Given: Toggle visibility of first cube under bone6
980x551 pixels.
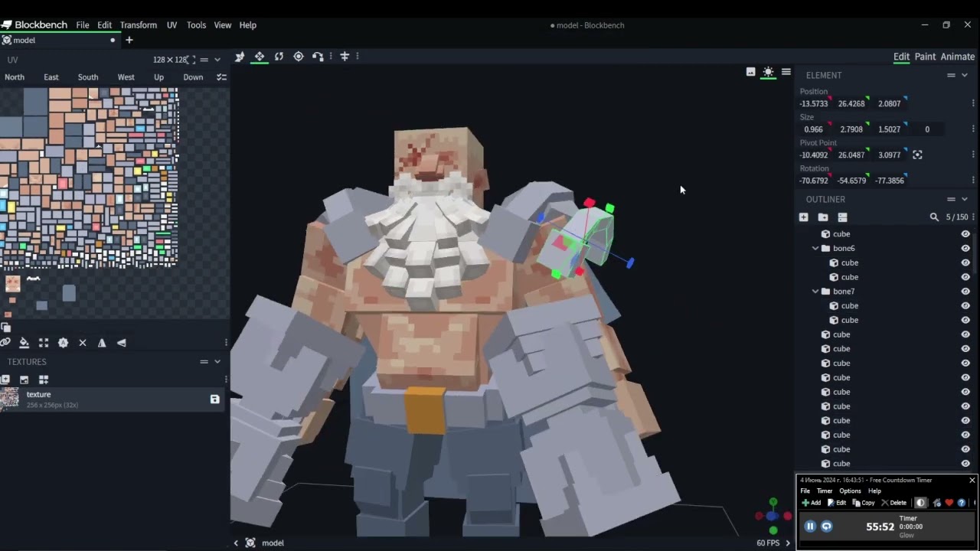Looking at the screenshot, I should (x=965, y=262).
